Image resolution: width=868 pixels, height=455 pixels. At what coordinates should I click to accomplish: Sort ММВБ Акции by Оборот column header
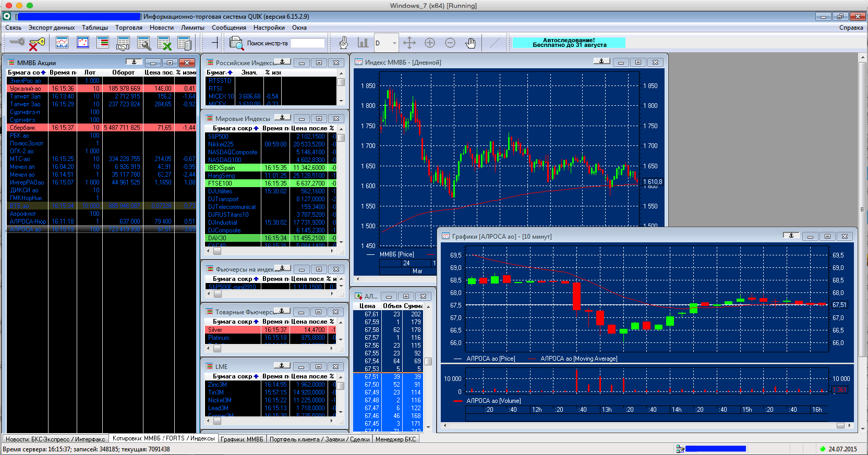tap(123, 72)
